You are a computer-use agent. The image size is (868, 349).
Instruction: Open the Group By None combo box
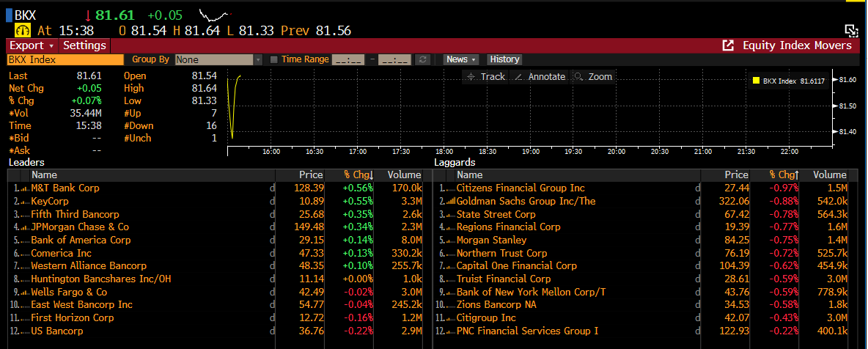coord(218,59)
